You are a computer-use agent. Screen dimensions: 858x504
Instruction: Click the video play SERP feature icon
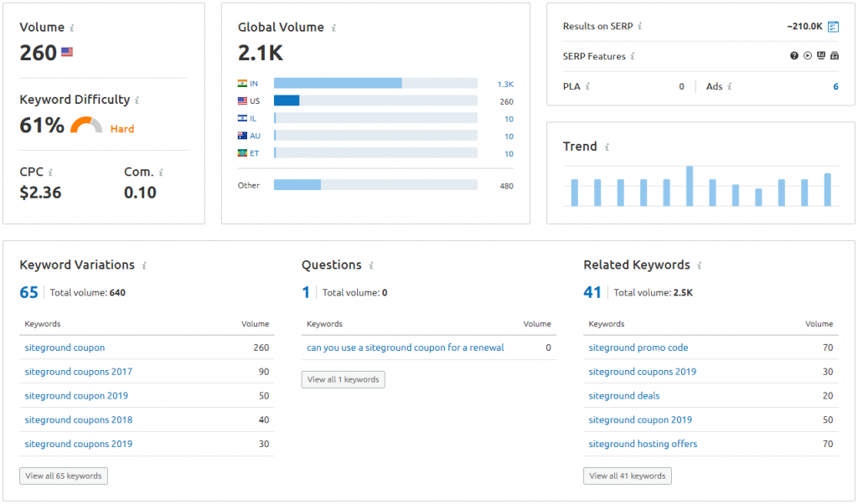[808, 56]
